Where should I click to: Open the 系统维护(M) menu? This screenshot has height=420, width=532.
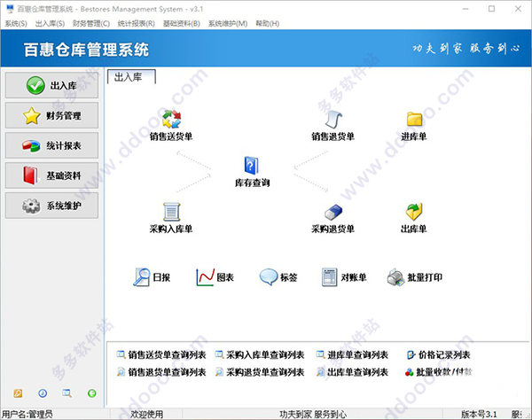click(228, 23)
